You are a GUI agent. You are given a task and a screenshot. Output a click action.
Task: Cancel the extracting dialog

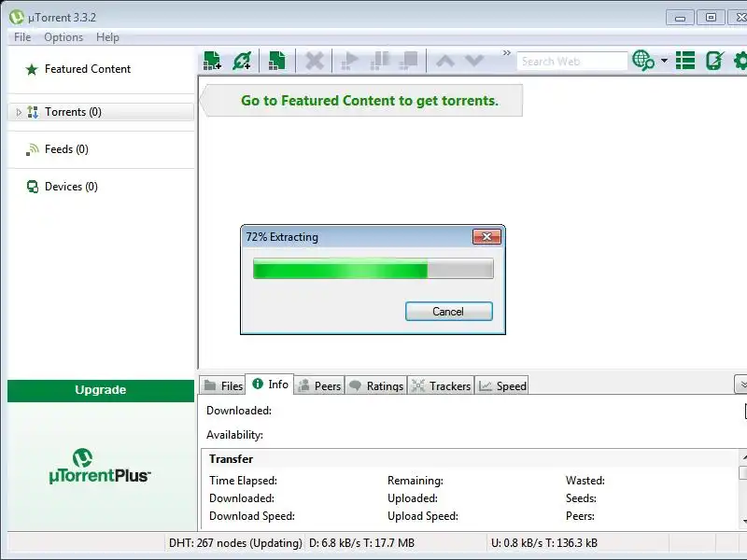(x=448, y=312)
